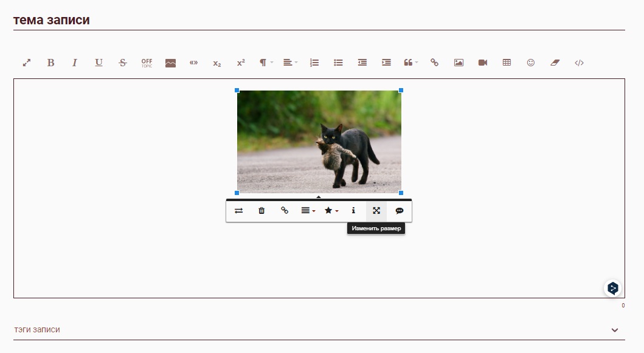Click the spoiler image icon after OFF TOPIC
This screenshot has height=353, width=644.
pos(170,63)
